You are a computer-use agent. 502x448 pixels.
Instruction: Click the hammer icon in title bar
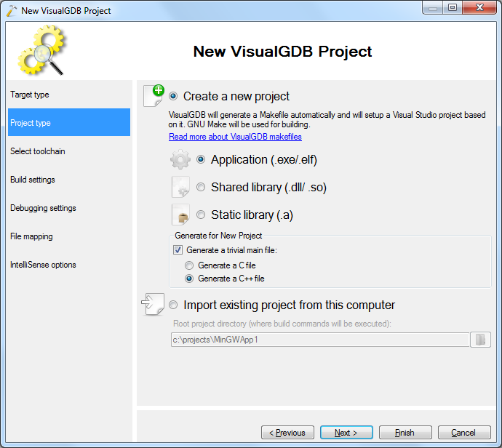[x=11, y=11]
